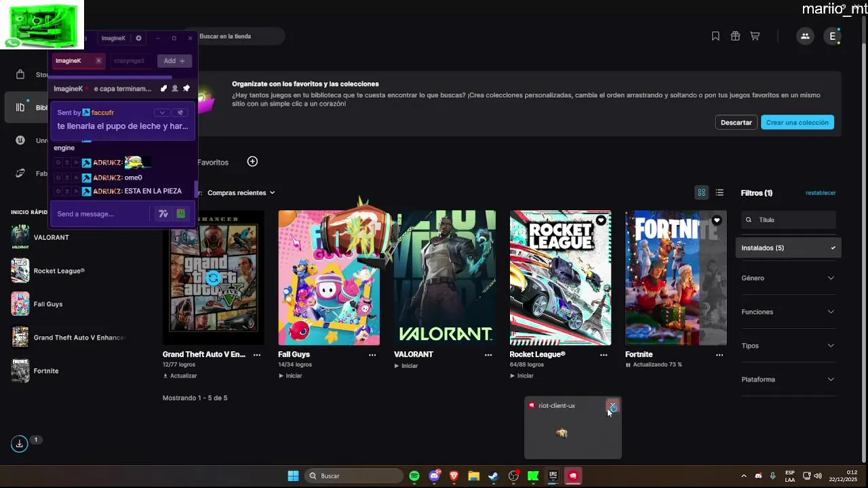Image resolution: width=868 pixels, height=488 pixels.
Task: Click the Windows Start button
Action: [x=293, y=476]
